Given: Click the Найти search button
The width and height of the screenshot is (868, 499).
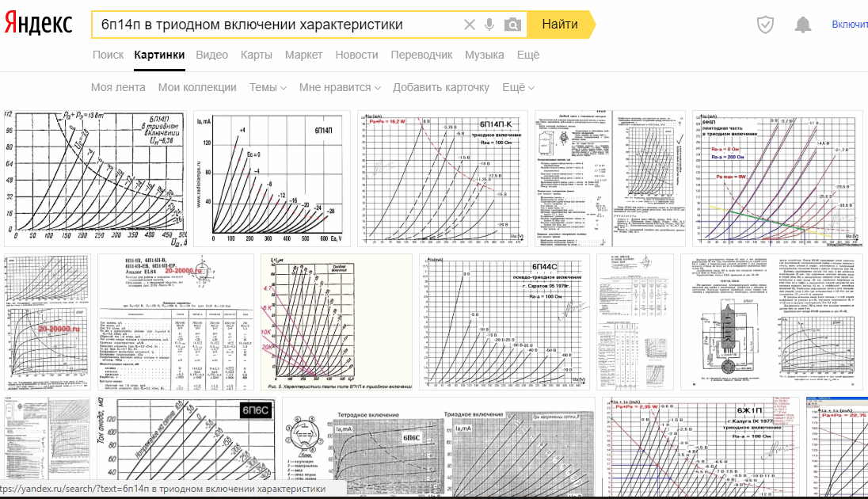Looking at the screenshot, I should coord(560,25).
